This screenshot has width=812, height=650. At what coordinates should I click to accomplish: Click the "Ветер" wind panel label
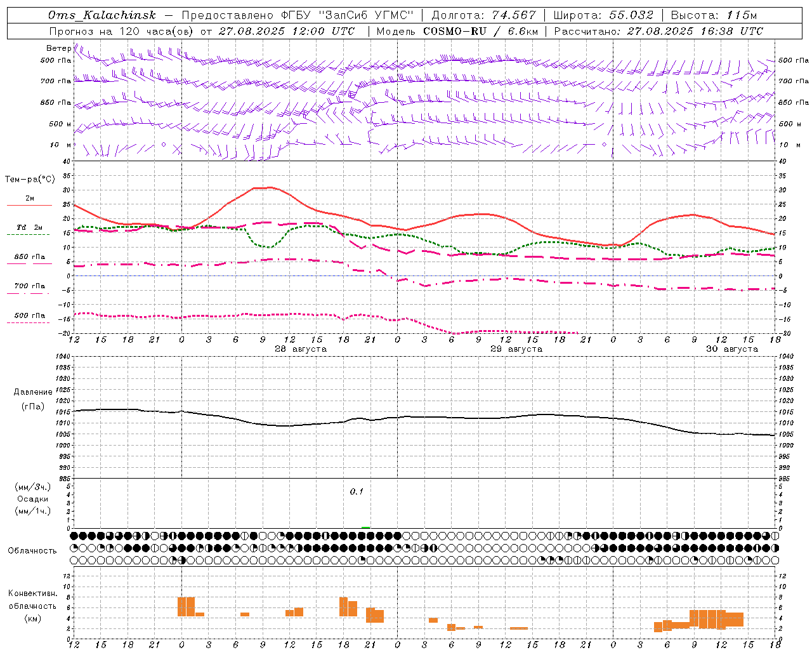tap(58, 48)
